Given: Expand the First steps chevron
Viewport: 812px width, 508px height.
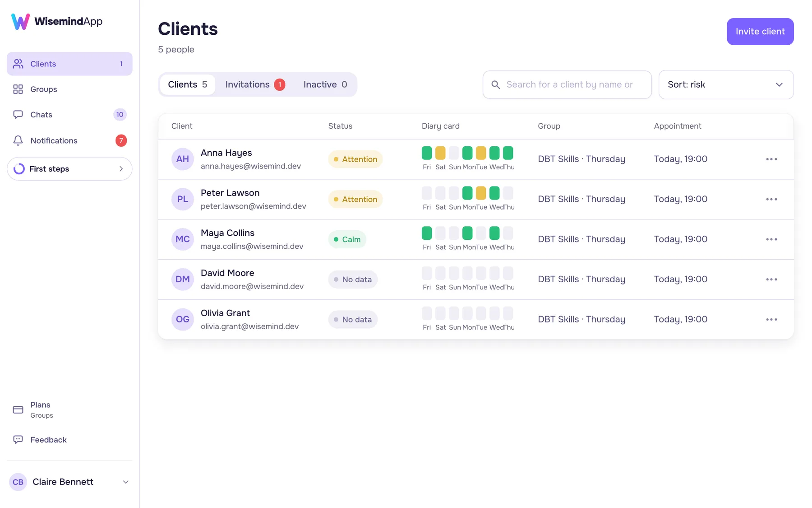Looking at the screenshot, I should coord(121,169).
